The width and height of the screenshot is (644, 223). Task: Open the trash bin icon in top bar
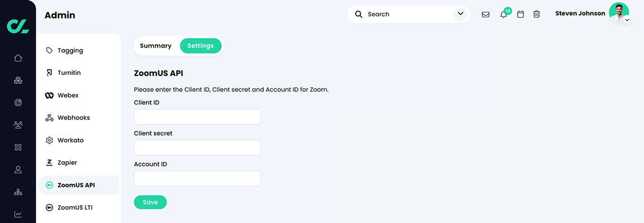537,15
